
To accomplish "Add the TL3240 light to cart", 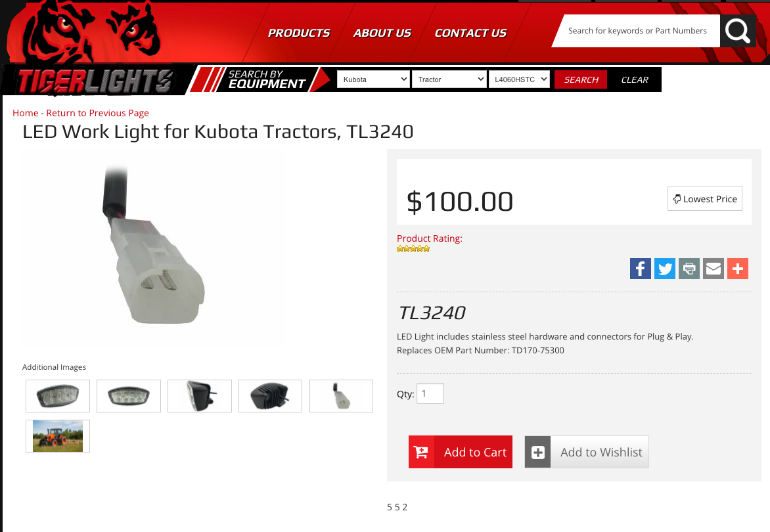I will (460, 452).
